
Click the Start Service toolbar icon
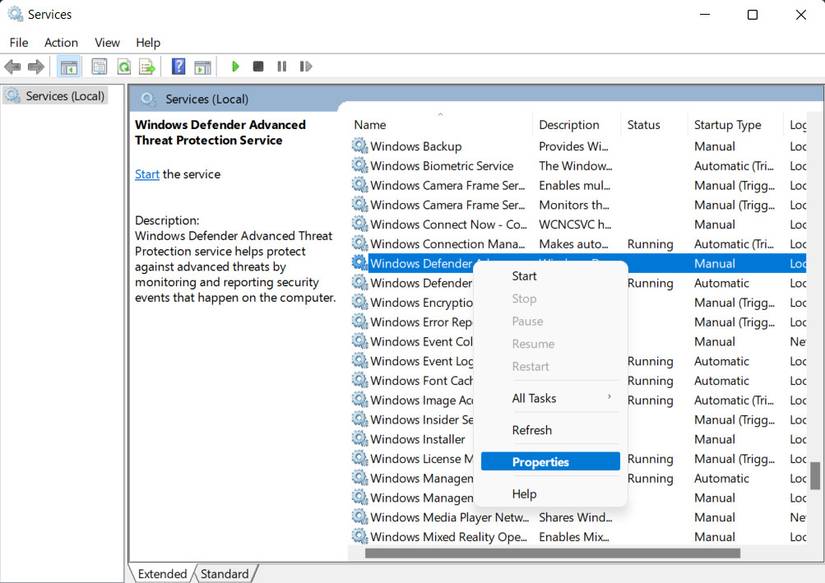(x=235, y=66)
